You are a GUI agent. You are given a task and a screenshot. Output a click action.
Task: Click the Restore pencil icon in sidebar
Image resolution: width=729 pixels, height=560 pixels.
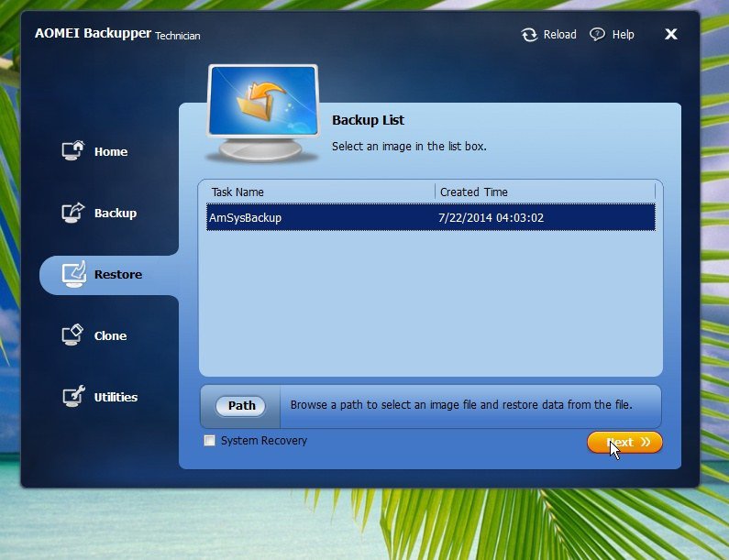[72, 274]
